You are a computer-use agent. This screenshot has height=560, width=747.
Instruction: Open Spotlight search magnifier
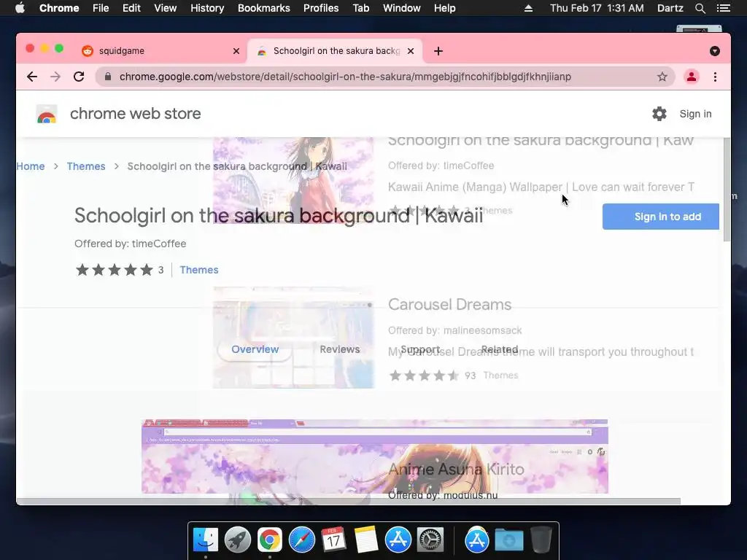[x=700, y=8]
